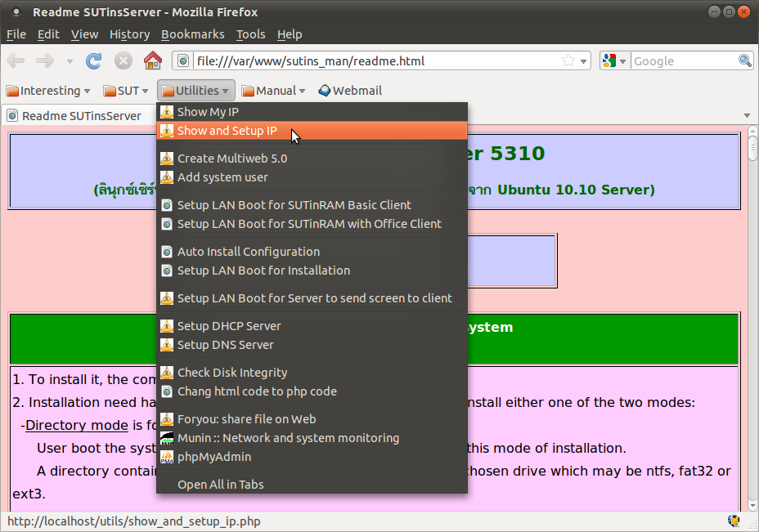Choose search engine via Google icon dropdown
The height and width of the screenshot is (532, 759).
614,61
